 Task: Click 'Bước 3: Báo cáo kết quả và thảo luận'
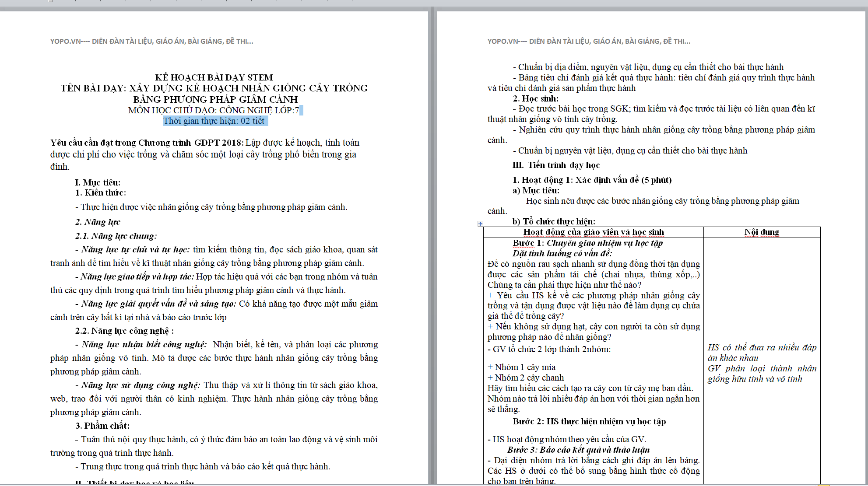click(578, 450)
